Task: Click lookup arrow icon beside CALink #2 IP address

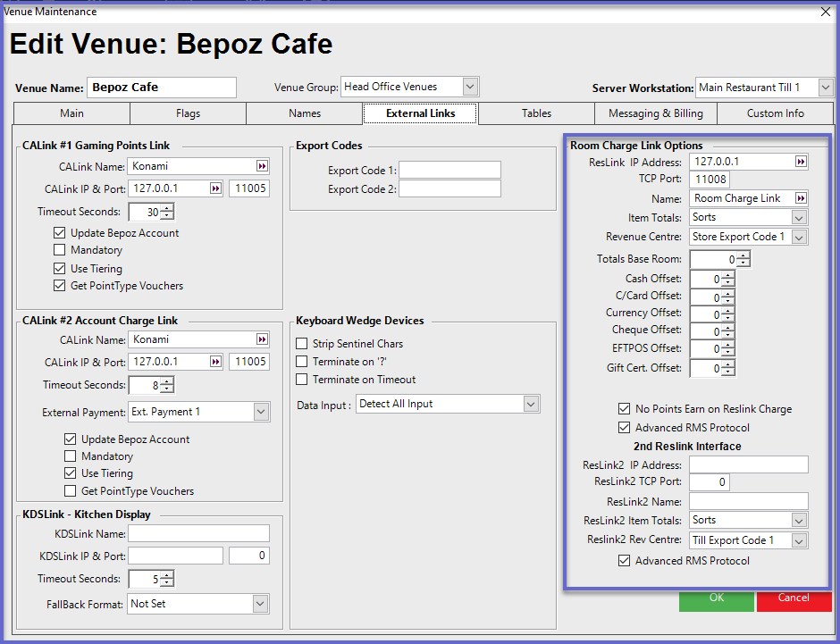Action: click(x=215, y=362)
